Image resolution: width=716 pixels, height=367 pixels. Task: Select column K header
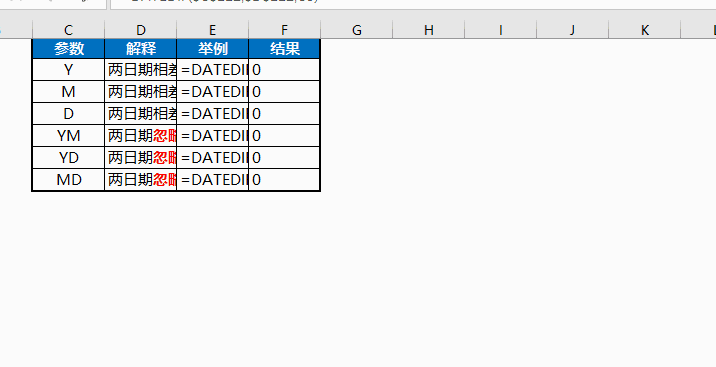click(x=644, y=30)
